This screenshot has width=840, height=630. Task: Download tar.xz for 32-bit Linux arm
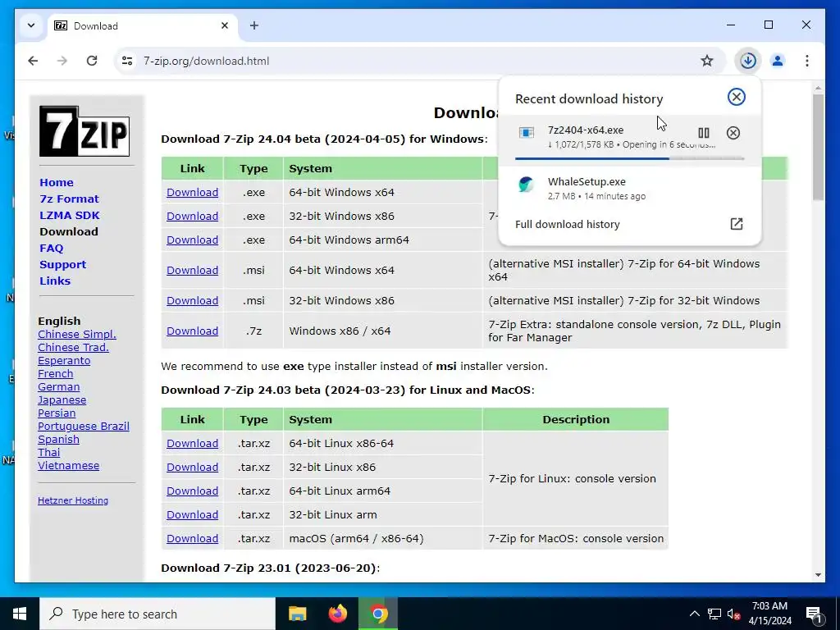192,515
